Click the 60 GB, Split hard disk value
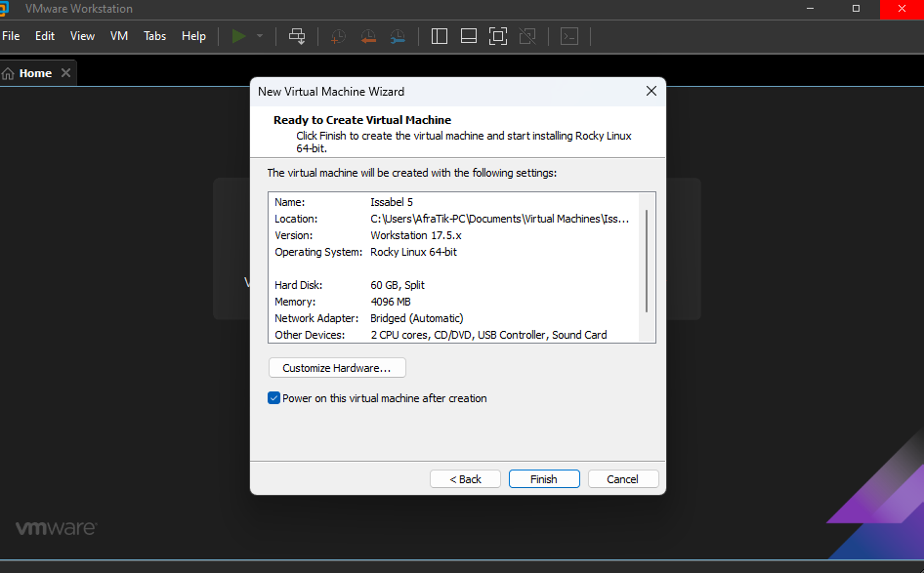This screenshot has height=573, width=924. (x=398, y=285)
